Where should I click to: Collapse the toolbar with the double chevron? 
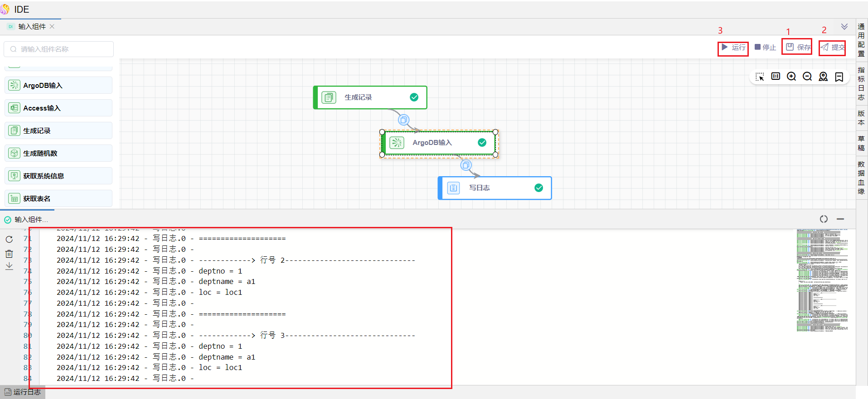coord(844,27)
